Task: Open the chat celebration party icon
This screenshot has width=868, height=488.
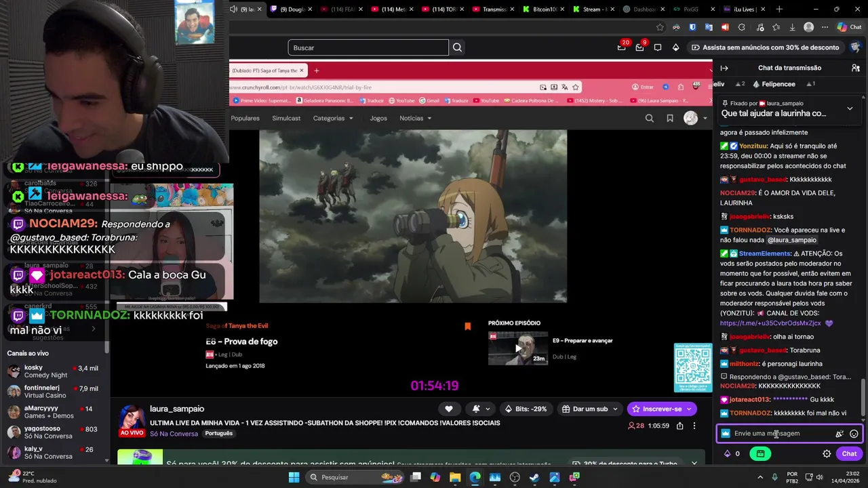Action: pos(840,434)
